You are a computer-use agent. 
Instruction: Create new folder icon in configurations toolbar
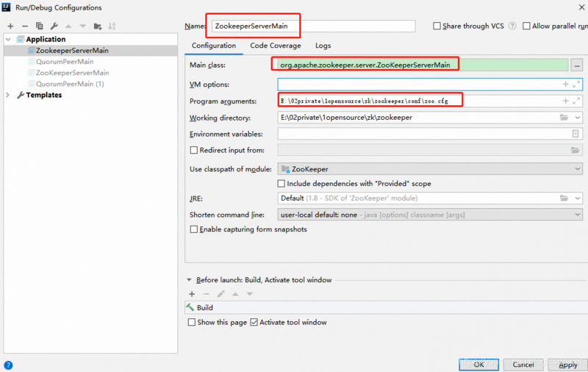tap(98, 26)
